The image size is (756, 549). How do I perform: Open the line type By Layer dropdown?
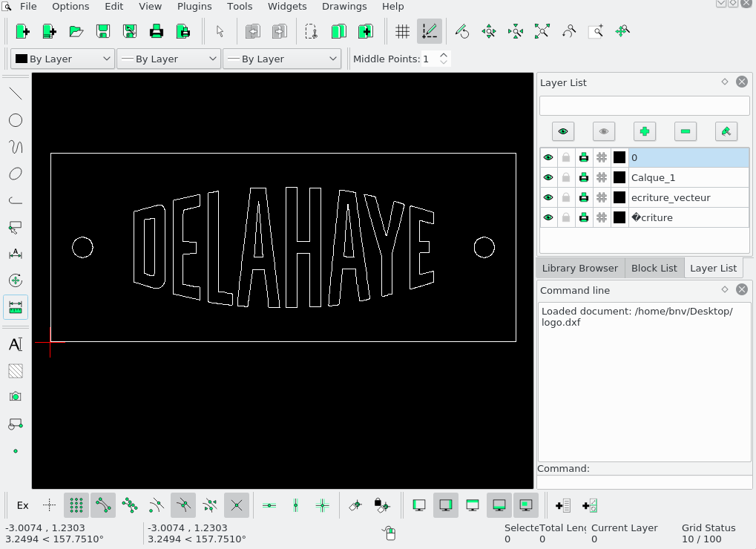coord(282,59)
